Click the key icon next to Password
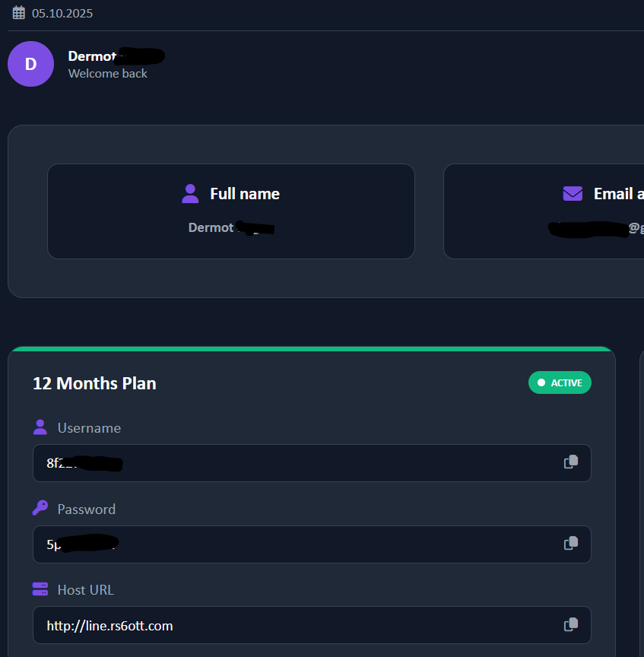644x657 pixels. (x=40, y=509)
